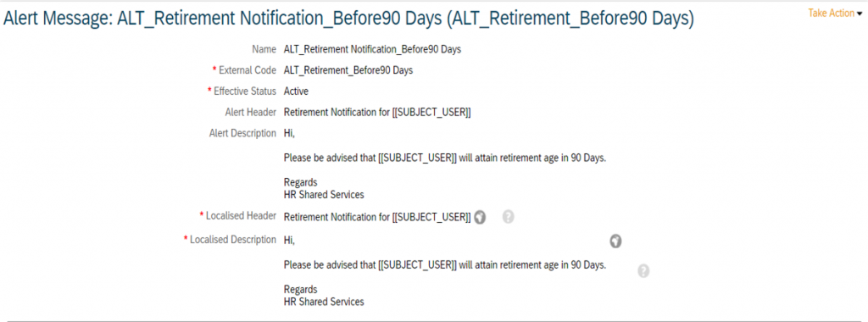Image resolution: width=868 pixels, height=322 pixels.
Task: Click the Alert Description sentence about retirement age
Action: [x=445, y=157]
